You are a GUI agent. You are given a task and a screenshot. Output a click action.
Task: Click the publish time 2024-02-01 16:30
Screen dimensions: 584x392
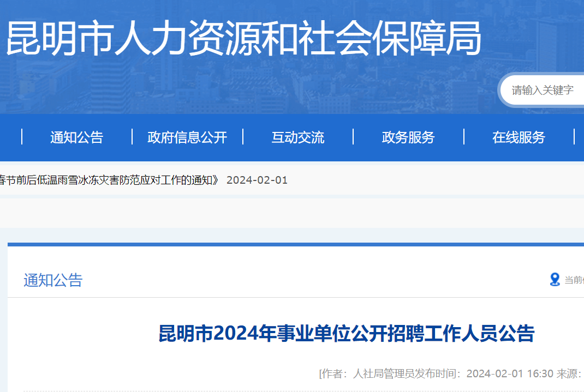[x=509, y=373]
